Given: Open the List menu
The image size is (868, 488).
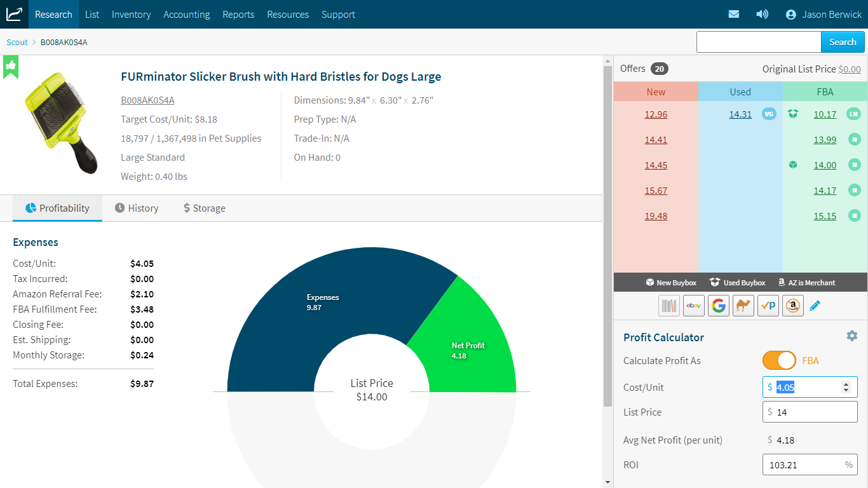Looking at the screenshot, I should point(92,14).
